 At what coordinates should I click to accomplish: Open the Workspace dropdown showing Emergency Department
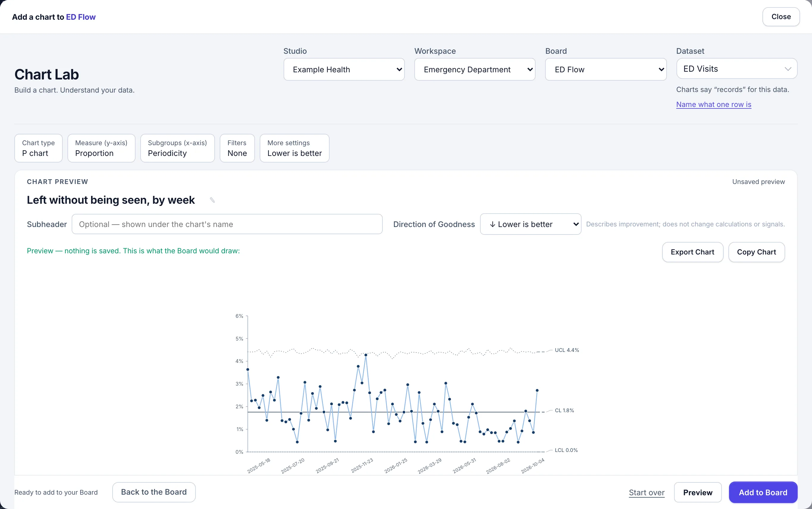point(475,69)
